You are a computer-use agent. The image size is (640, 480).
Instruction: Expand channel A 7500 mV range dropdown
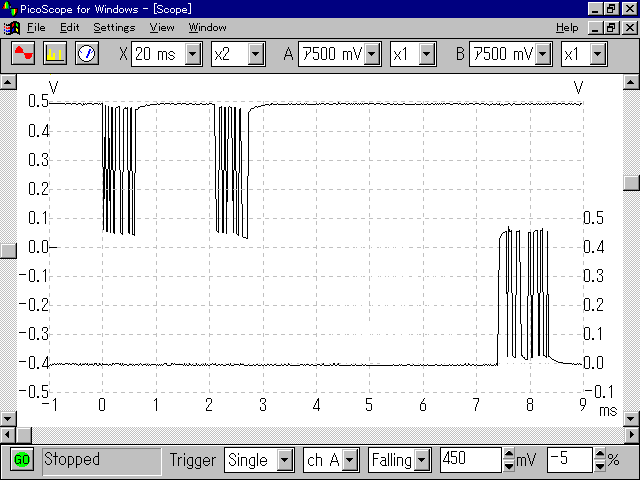click(372, 54)
